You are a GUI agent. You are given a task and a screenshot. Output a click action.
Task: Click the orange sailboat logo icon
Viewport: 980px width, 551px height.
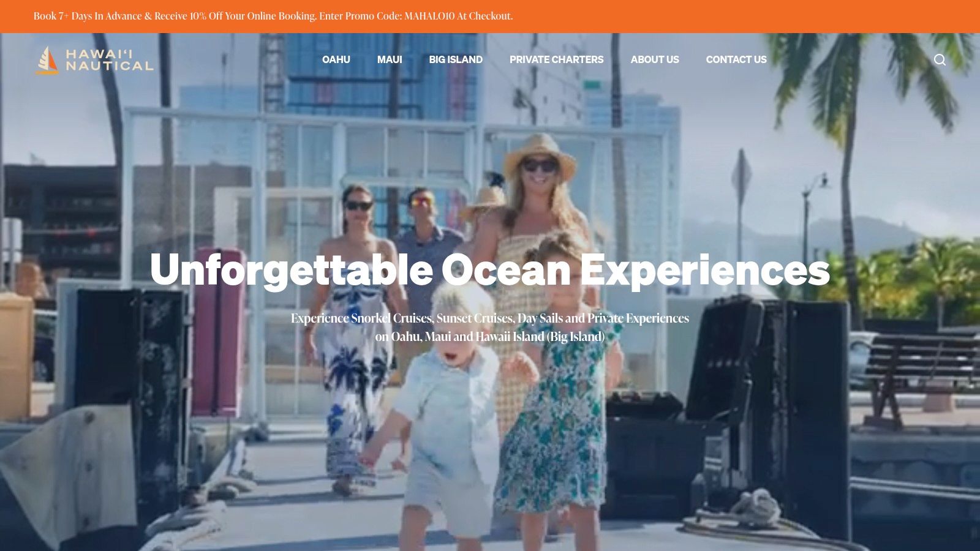[47, 59]
